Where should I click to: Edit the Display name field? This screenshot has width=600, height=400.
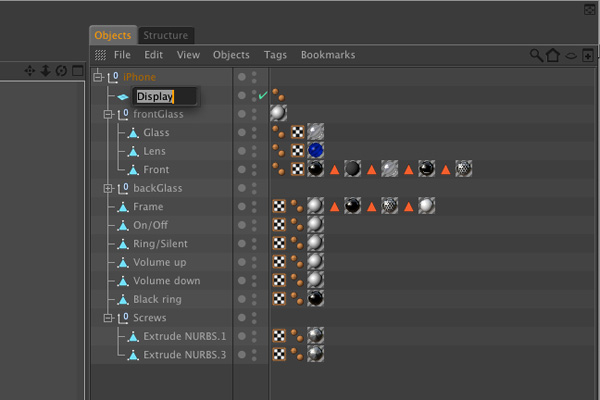[165, 96]
